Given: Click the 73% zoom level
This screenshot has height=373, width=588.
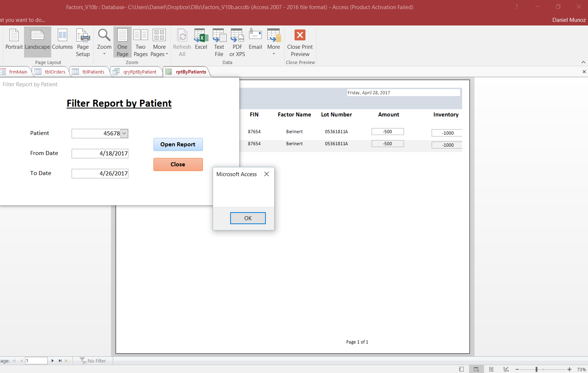Looking at the screenshot, I should click(581, 369).
